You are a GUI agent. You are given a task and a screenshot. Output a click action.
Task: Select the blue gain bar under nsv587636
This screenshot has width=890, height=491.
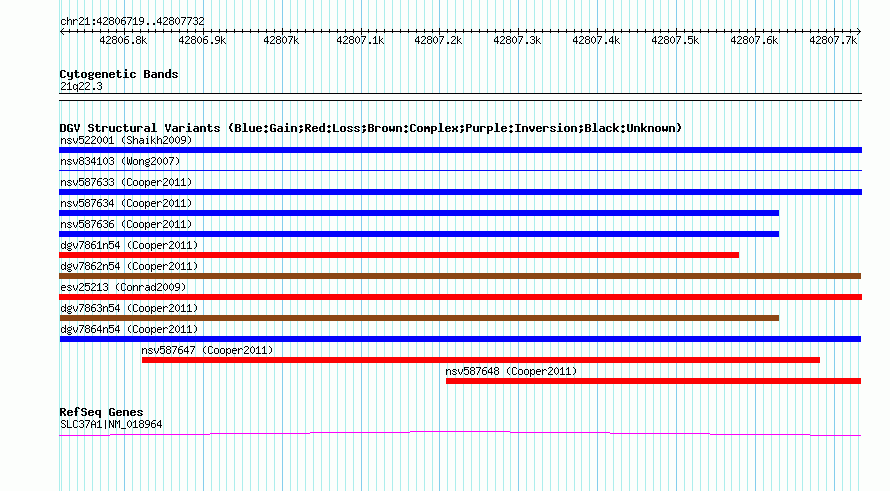[x=419, y=234]
